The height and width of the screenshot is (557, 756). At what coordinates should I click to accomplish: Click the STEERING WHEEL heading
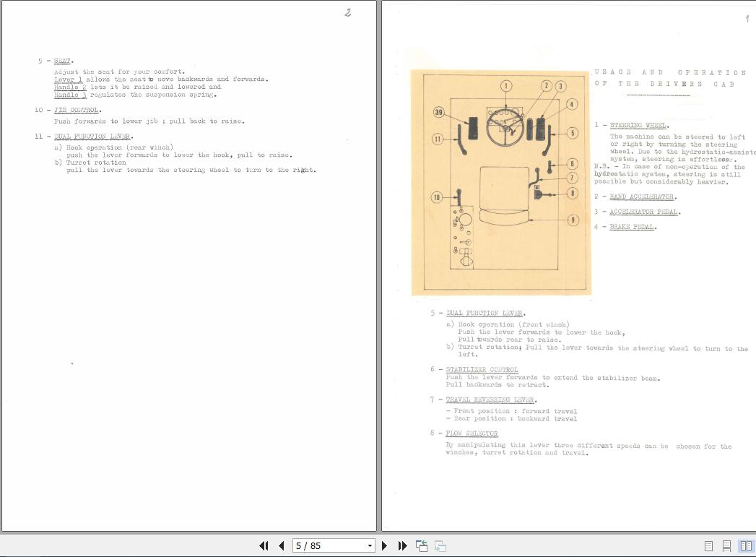coord(638,126)
